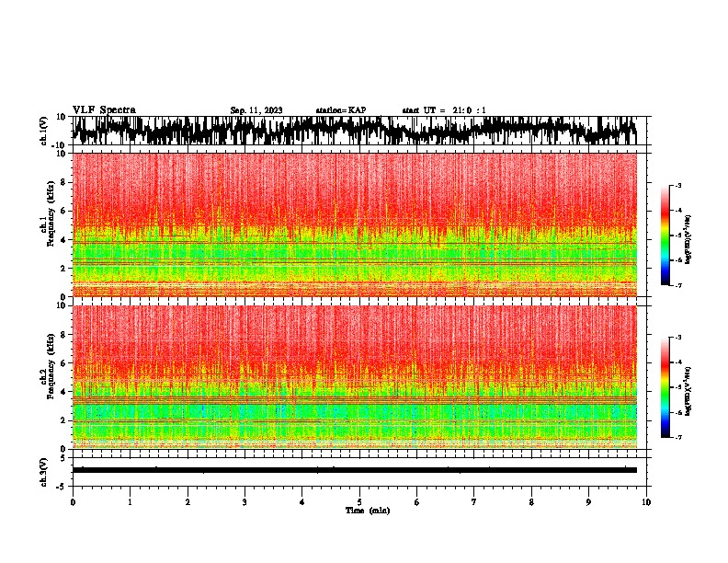Click the "3" tick label on Time axis
The image size is (728, 563).
pos(245,502)
